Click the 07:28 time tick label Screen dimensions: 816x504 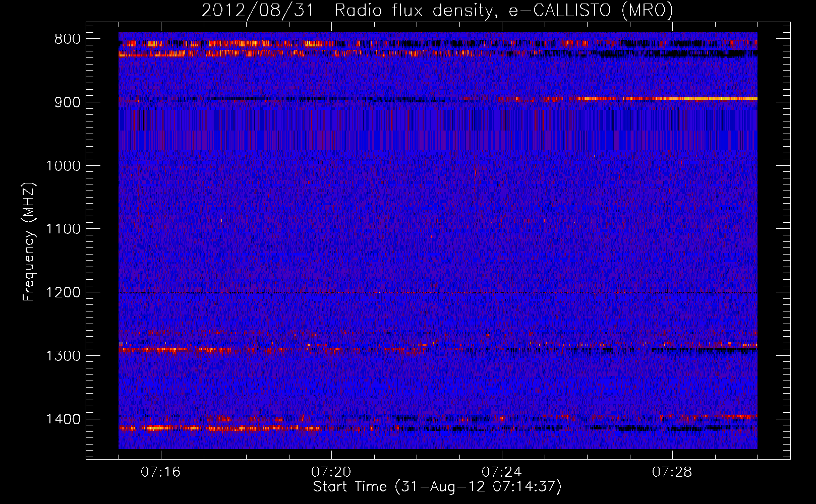[672, 472]
